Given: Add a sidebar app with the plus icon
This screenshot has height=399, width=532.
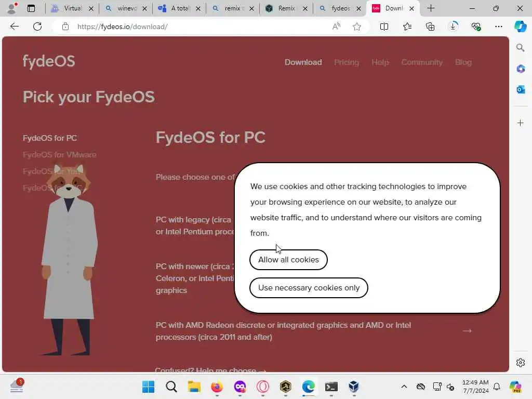Looking at the screenshot, I should (x=521, y=123).
